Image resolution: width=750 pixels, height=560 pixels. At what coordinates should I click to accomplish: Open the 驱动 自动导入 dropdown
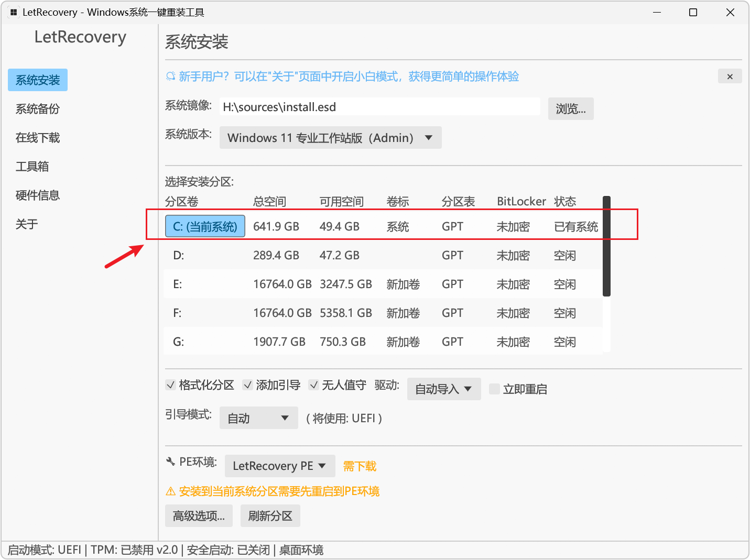(444, 389)
